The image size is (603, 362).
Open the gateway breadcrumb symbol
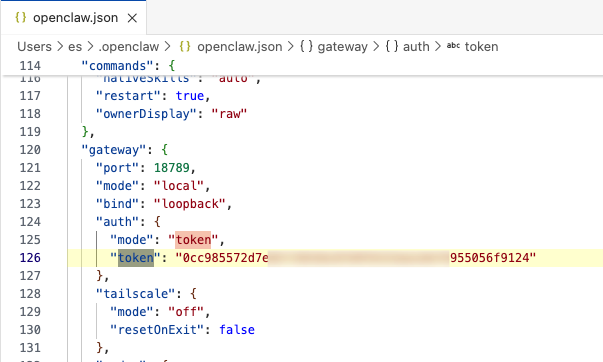343,47
